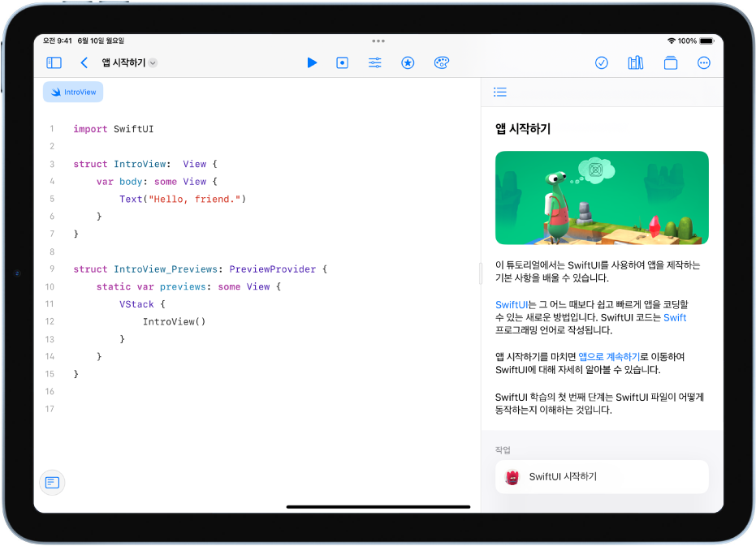Click the step-through code icon

tap(343, 62)
